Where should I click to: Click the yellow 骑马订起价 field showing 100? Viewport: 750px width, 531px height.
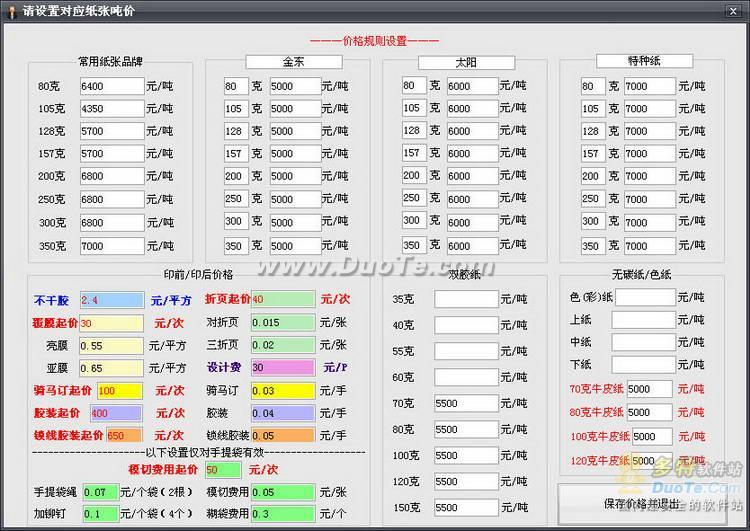120,391
